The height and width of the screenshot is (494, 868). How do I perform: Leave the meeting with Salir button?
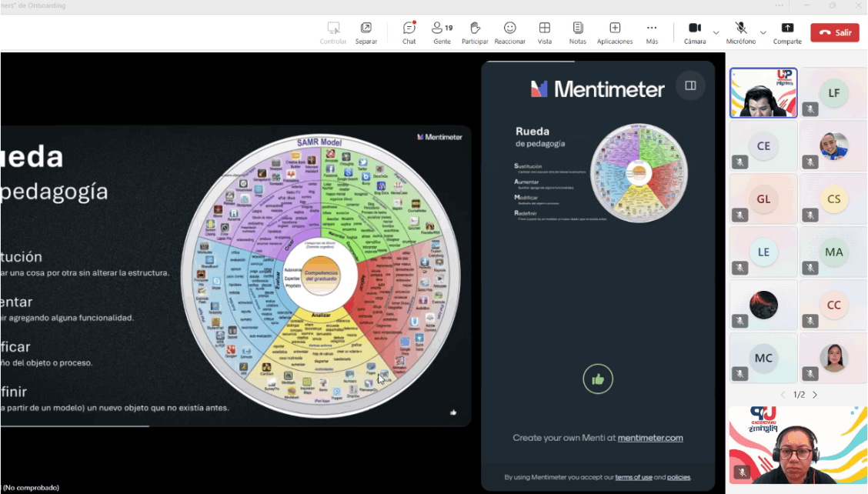[834, 32]
